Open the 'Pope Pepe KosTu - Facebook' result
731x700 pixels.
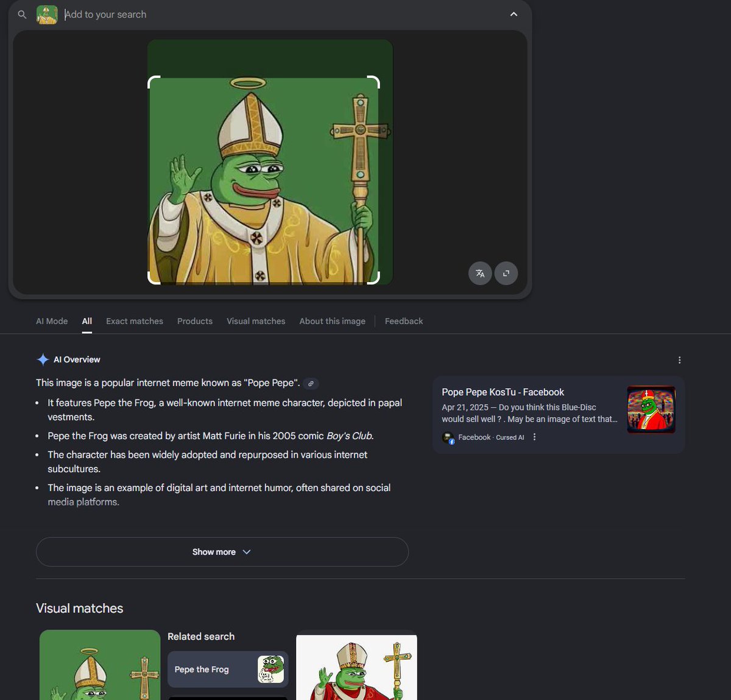point(503,392)
